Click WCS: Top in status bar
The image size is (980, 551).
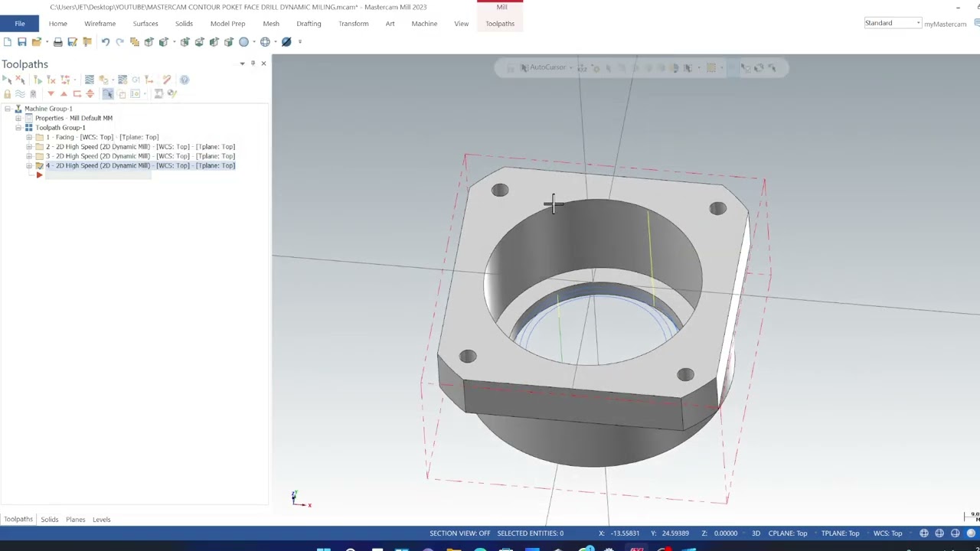click(x=888, y=533)
